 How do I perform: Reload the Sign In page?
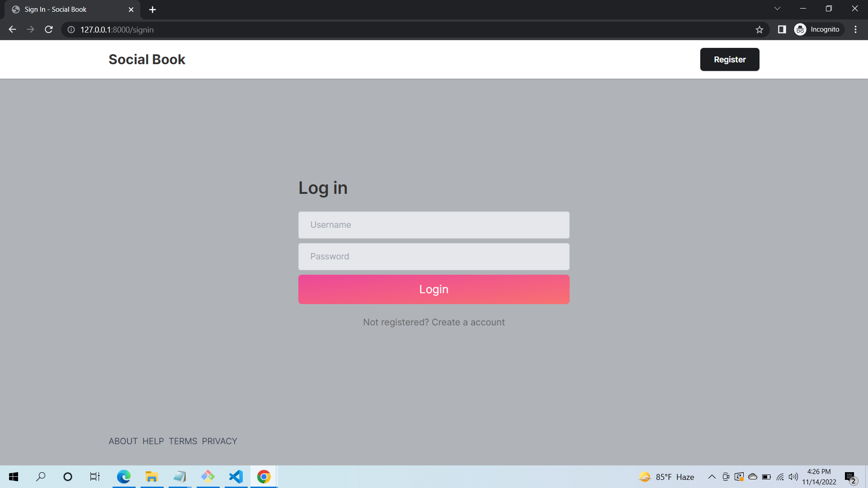48,29
